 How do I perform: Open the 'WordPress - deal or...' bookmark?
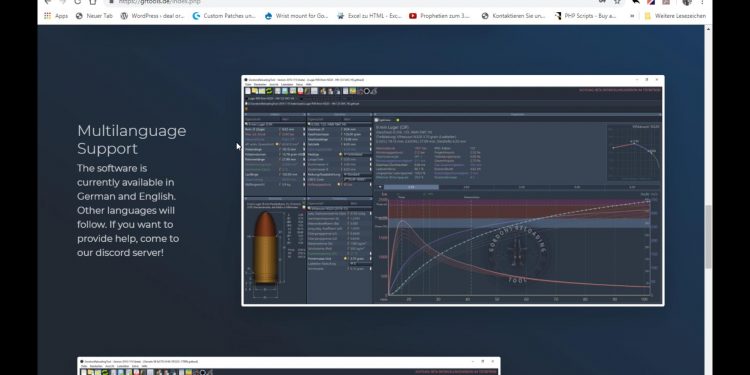(153, 16)
